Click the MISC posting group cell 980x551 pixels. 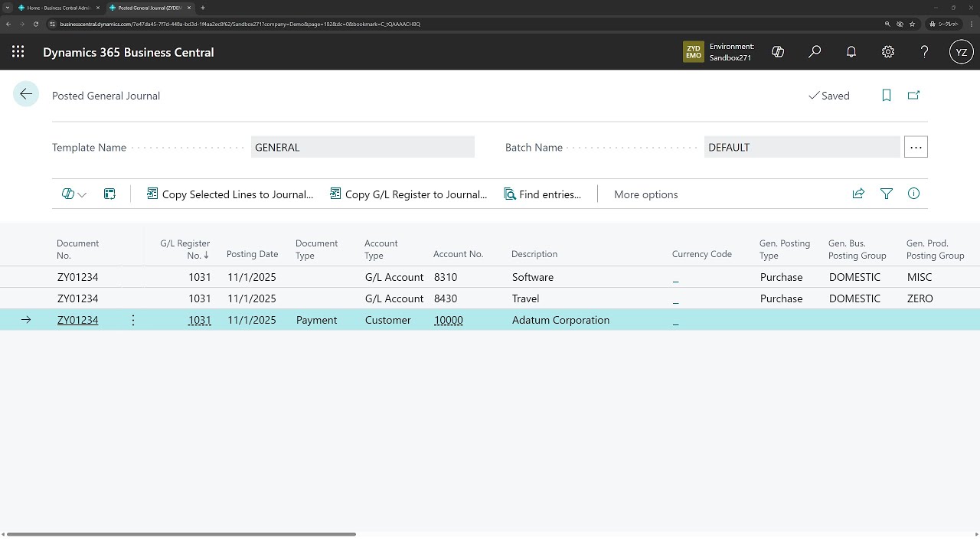[x=920, y=277]
